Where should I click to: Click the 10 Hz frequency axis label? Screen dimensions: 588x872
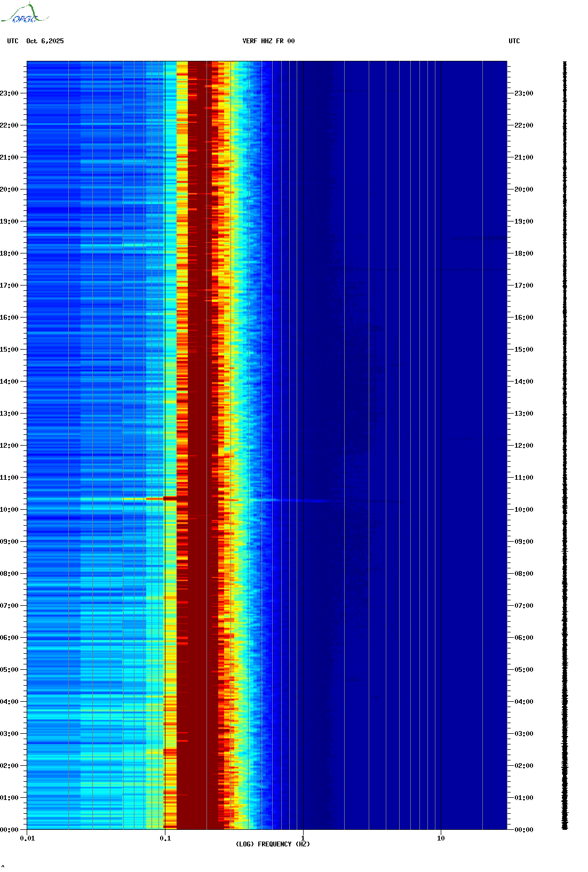coord(441,838)
